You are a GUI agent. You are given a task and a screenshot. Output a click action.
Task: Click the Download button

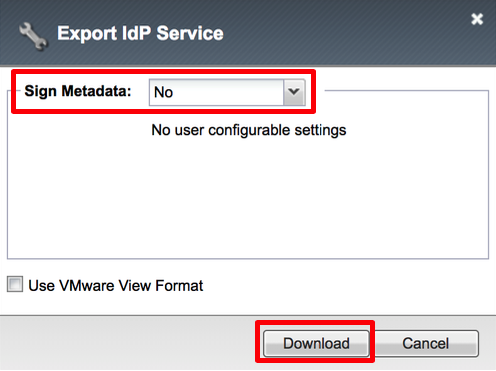(316, 343)
